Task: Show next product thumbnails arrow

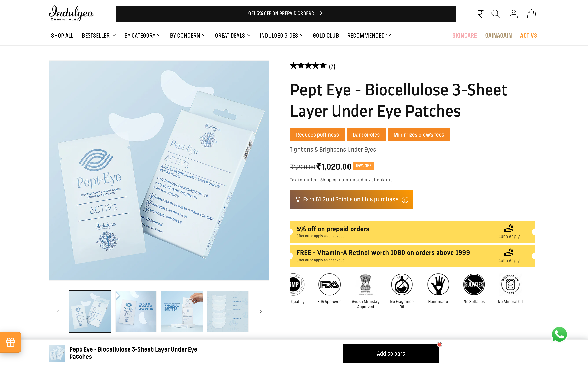Action: [x=260, y=311]
